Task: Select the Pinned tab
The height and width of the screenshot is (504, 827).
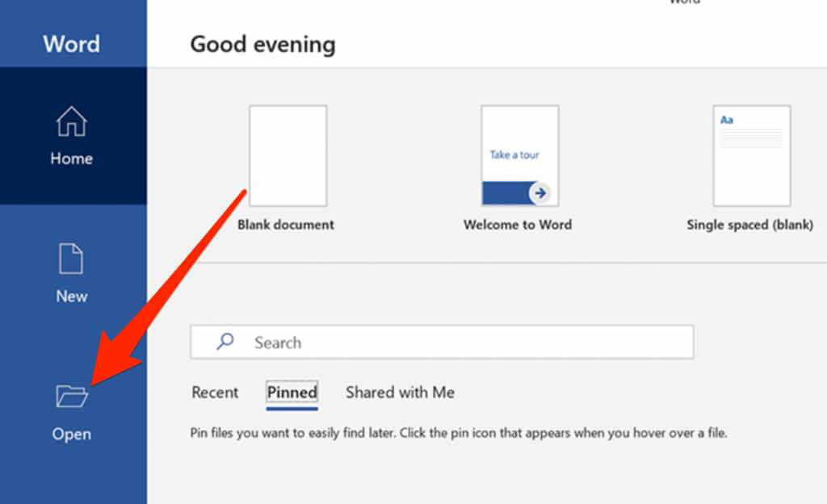Action: pyautogui.click(x=292, y=393)
